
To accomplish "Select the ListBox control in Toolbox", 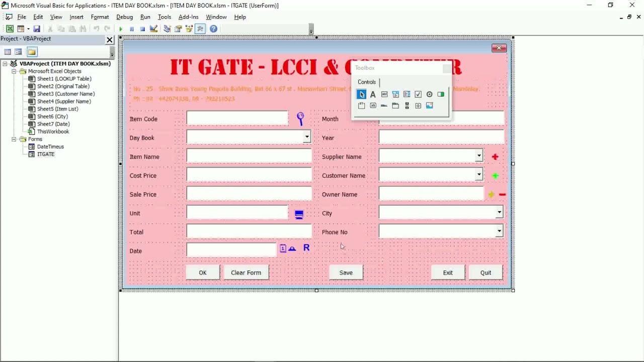I will point(407,94).
